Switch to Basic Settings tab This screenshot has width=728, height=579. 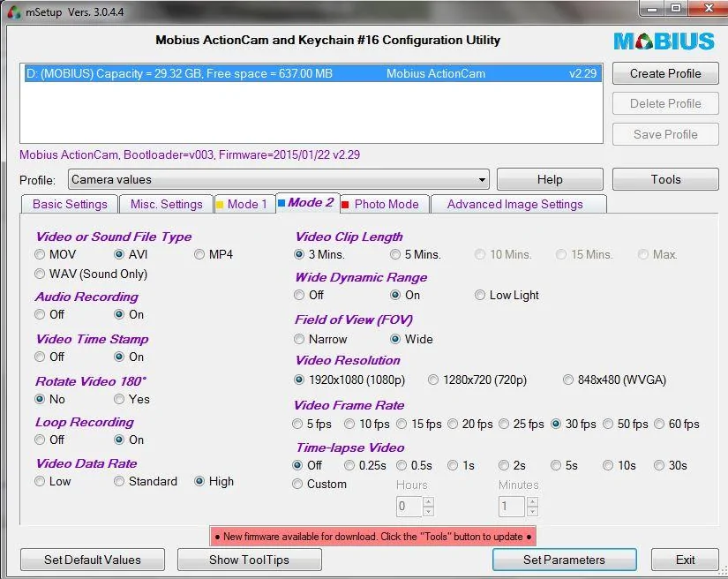(x=70, y=204)
